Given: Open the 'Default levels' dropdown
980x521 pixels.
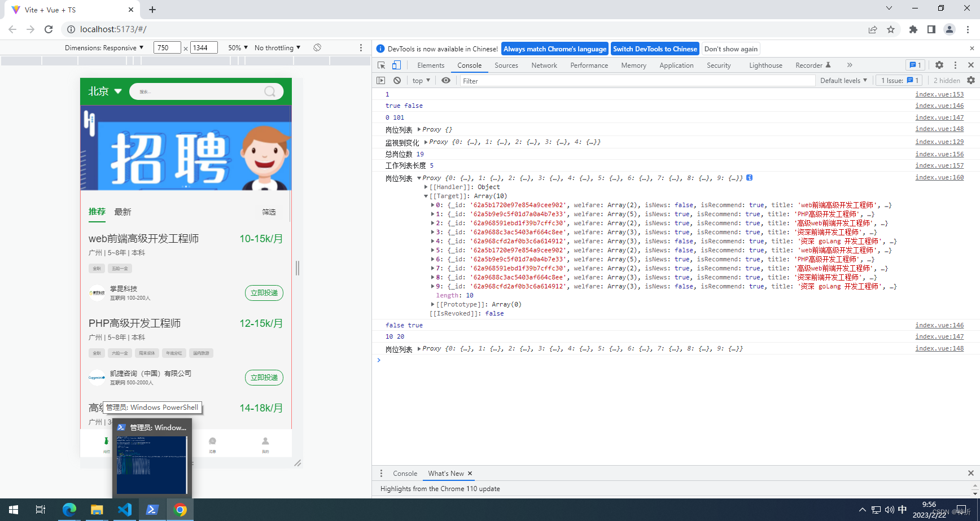Looking at the screenshot, I should coord(843,80).
